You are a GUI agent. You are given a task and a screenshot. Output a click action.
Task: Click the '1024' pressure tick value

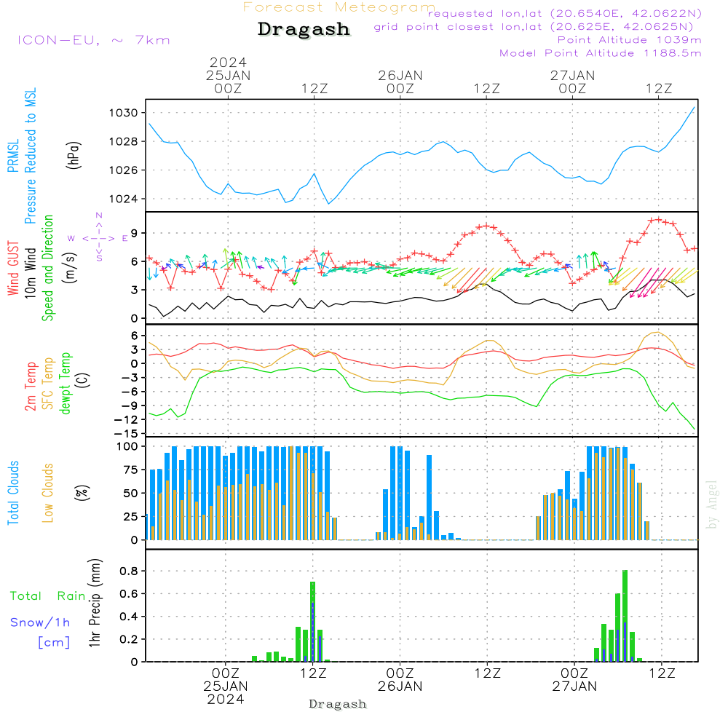(x=124, y=199)
